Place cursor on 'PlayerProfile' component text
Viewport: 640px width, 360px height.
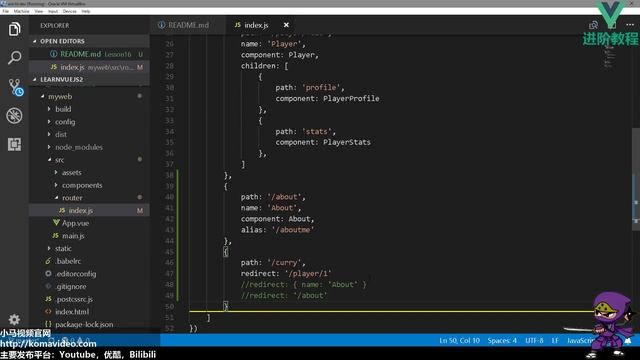point(351,98)
